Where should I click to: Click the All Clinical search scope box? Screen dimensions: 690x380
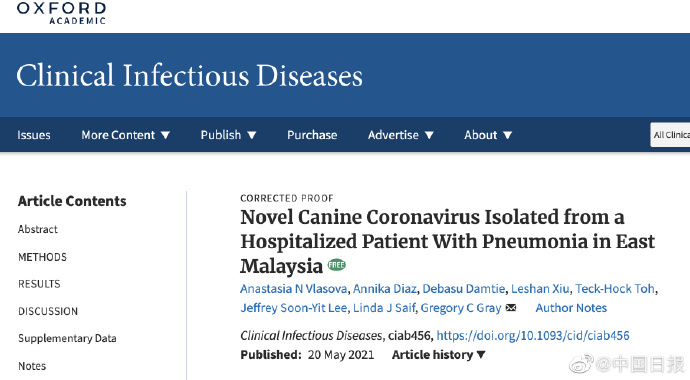pos(670,135)
